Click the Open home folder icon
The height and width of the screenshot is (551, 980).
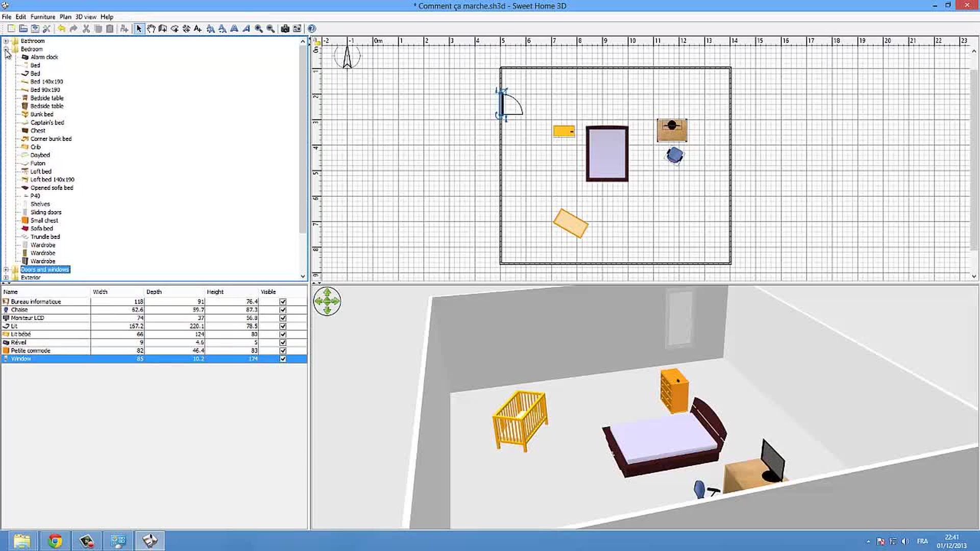[23, 29]
